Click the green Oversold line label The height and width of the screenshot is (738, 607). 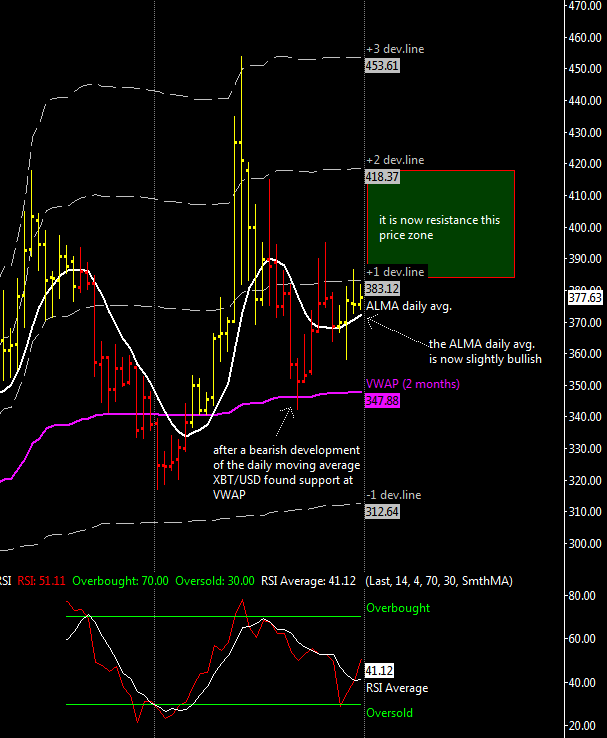tap(389, 713)
